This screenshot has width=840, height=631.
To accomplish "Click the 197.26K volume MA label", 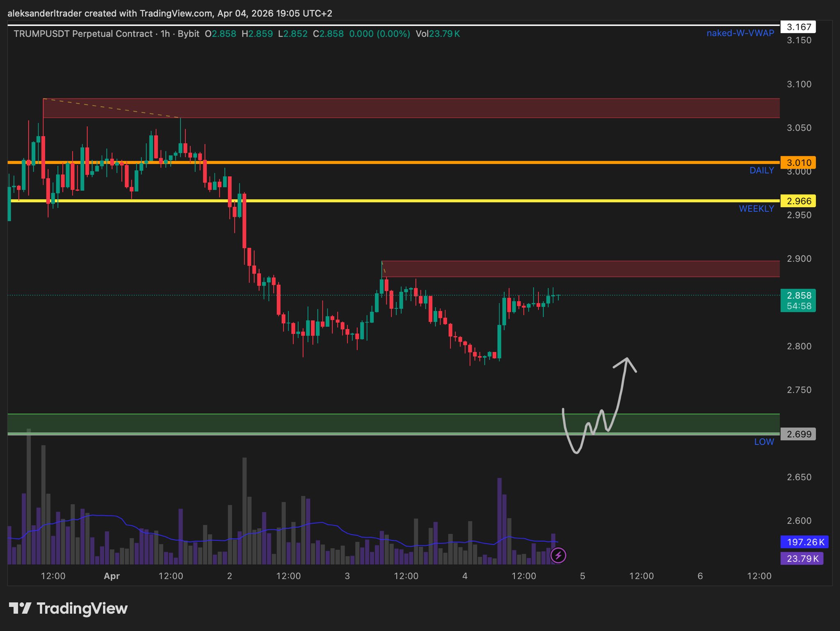I will tap(804, 542).
